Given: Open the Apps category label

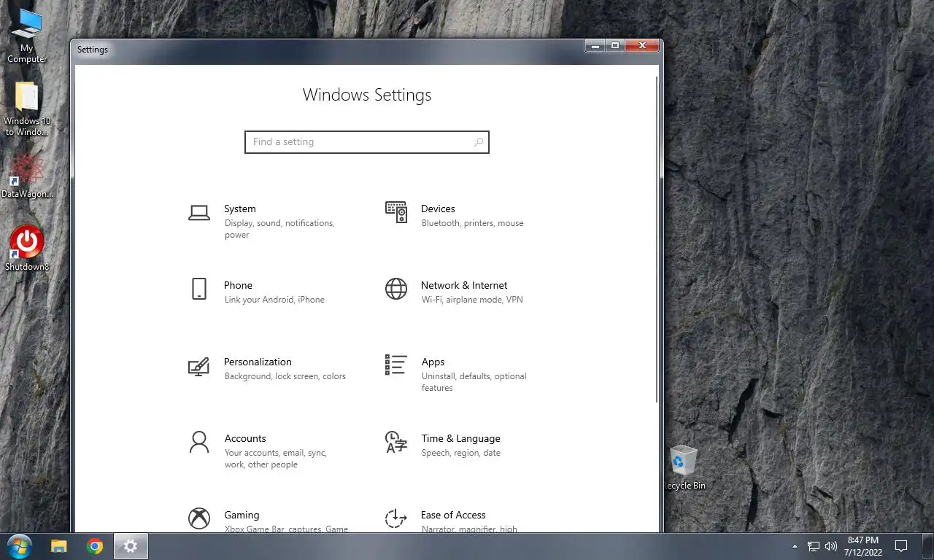Looking at the screenshot, I should pyautogui.click(x=433, y=362).
